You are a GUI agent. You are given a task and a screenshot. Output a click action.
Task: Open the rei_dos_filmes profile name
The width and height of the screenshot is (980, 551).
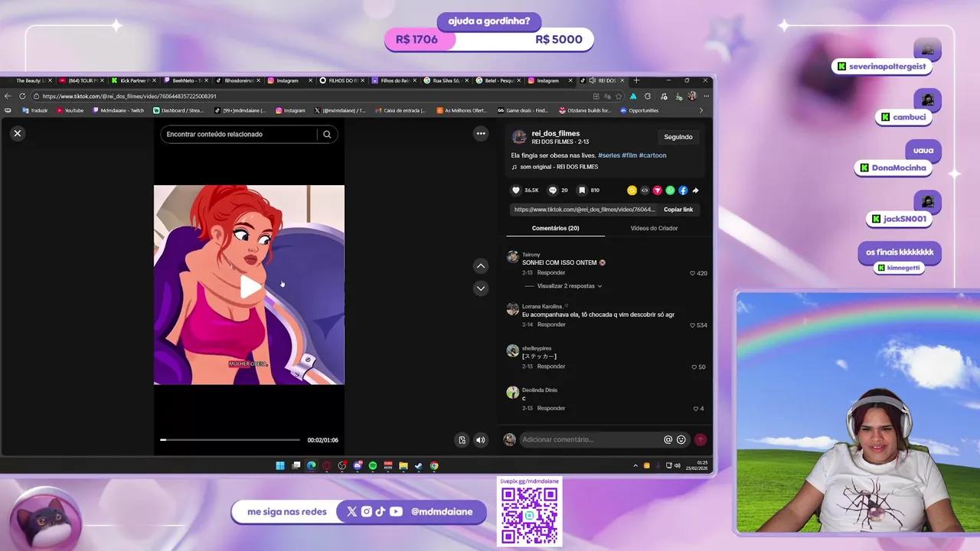coord(556,133)
